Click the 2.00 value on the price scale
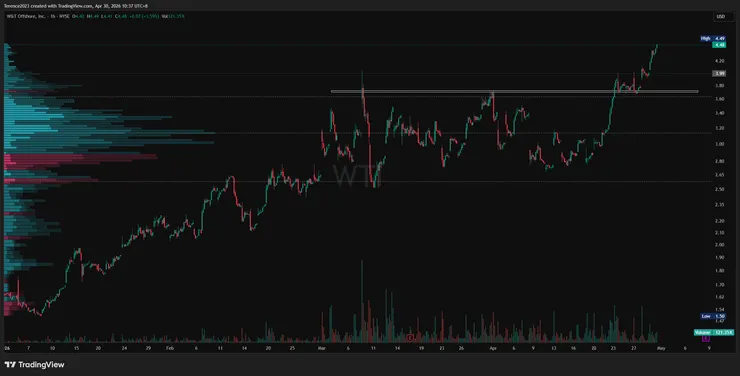This screenshot has width=740, height=376. click(x=719, y=245)
